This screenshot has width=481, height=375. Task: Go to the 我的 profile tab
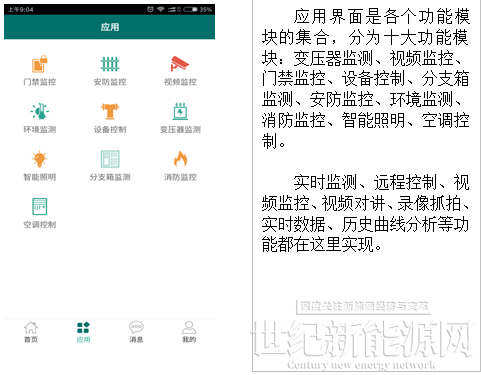189,332
